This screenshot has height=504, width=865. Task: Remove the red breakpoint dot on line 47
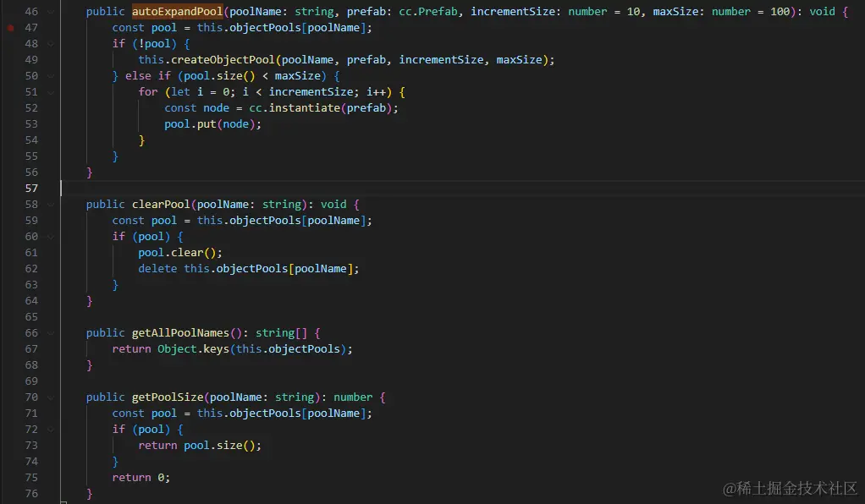[x=10, y=28]
